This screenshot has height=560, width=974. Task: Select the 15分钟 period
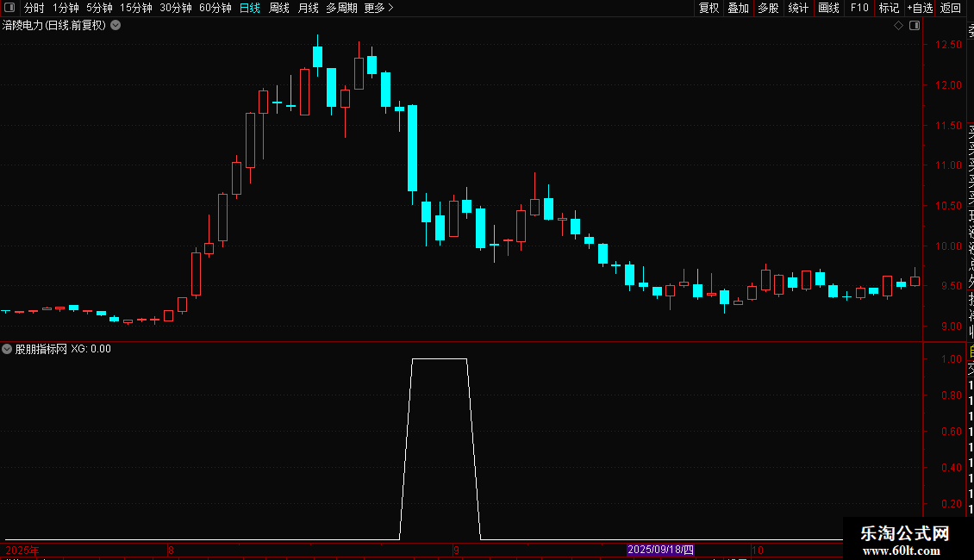136,8
